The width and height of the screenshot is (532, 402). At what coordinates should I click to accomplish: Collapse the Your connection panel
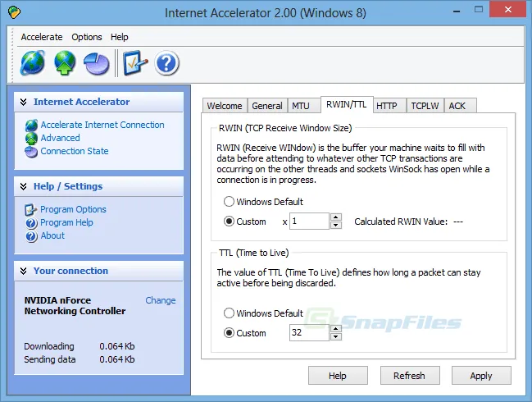[24, 271]
